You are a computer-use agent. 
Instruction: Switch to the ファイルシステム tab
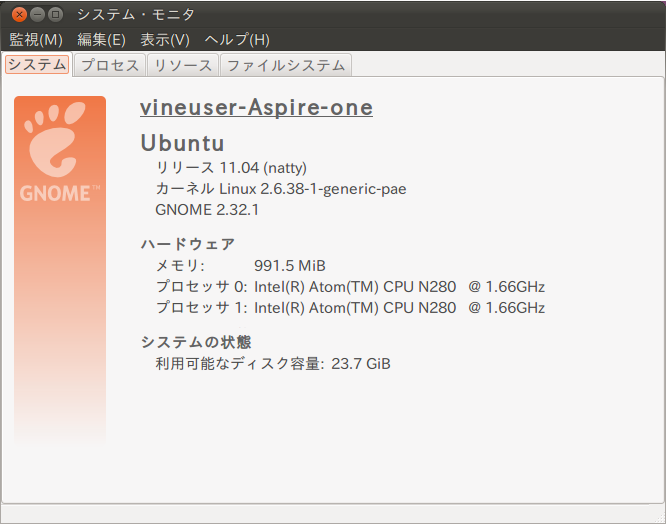point(286,65)
